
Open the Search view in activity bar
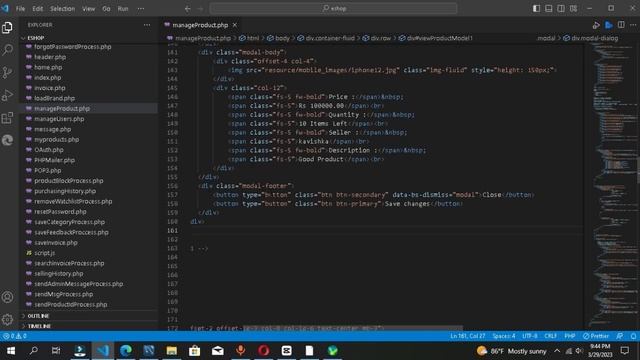pyautogui.click(x=7, y=50)
